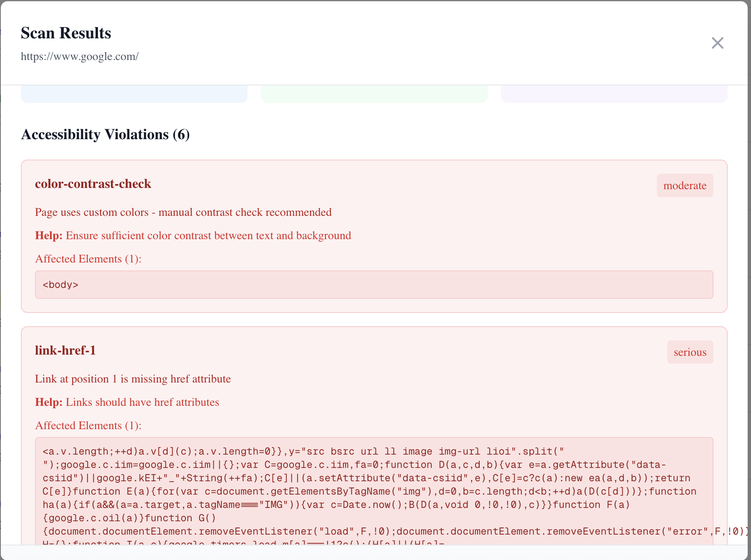Click the link-href-1 affected element code snippet
This screenshot has width=751, height=560.
374,491
